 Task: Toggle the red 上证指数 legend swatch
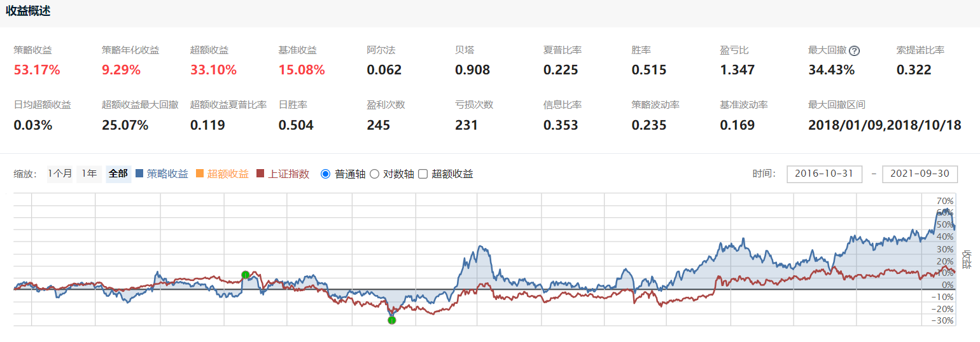coord(260,174)
